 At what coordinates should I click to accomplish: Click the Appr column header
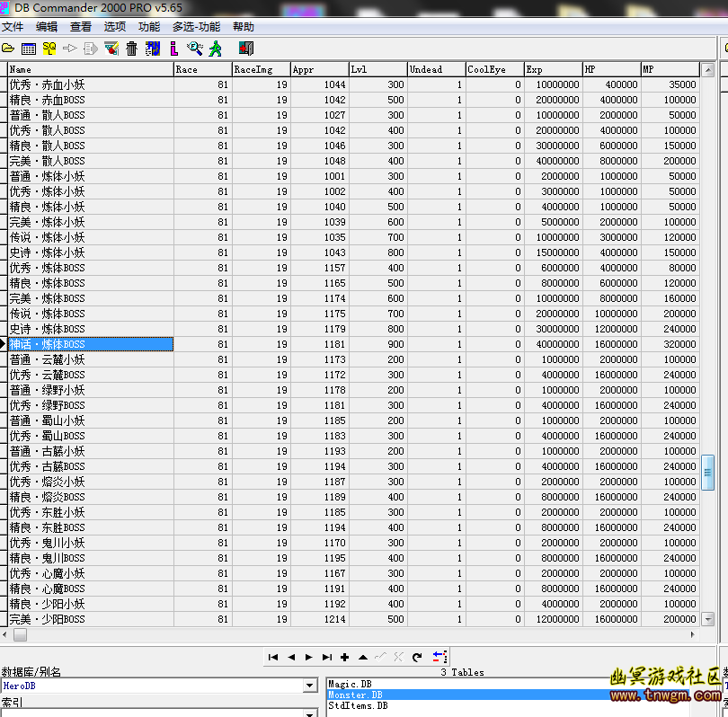[320, 69]
